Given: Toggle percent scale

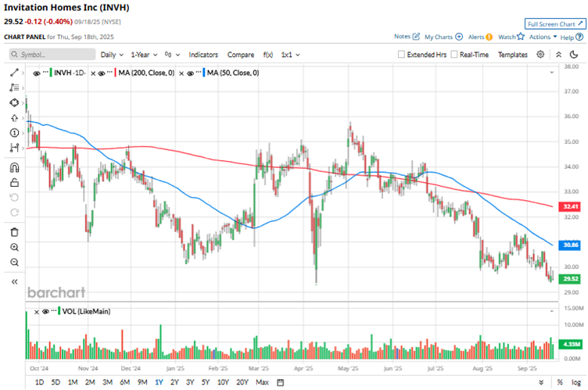Looking at the screenshot, I should [560, 382].
